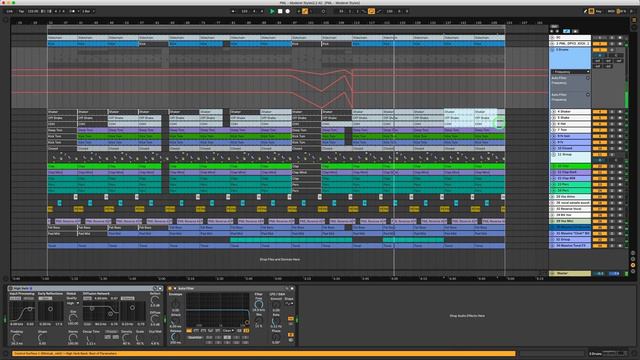Toggle the metronome
640x360 pixels.
tap(73, 11)
